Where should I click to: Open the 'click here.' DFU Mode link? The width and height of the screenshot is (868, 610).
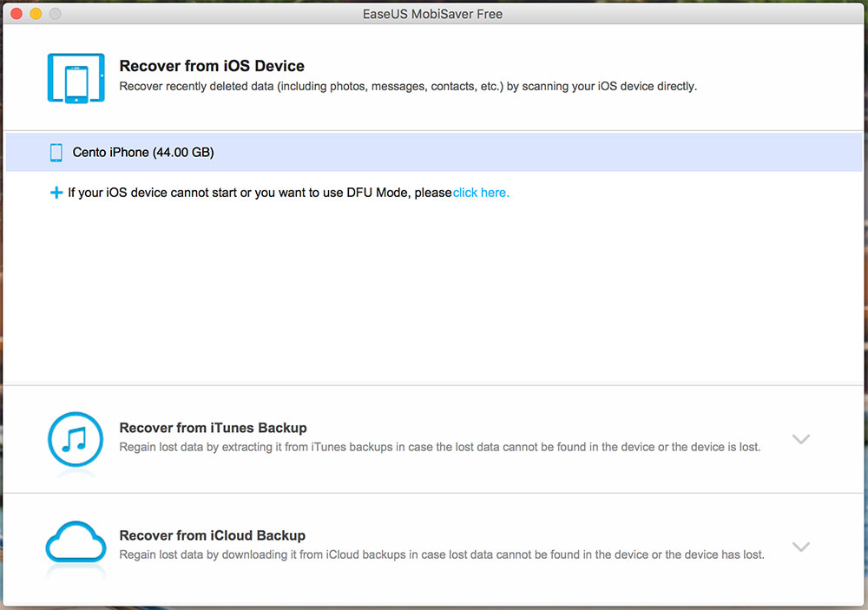click(481, 193)
